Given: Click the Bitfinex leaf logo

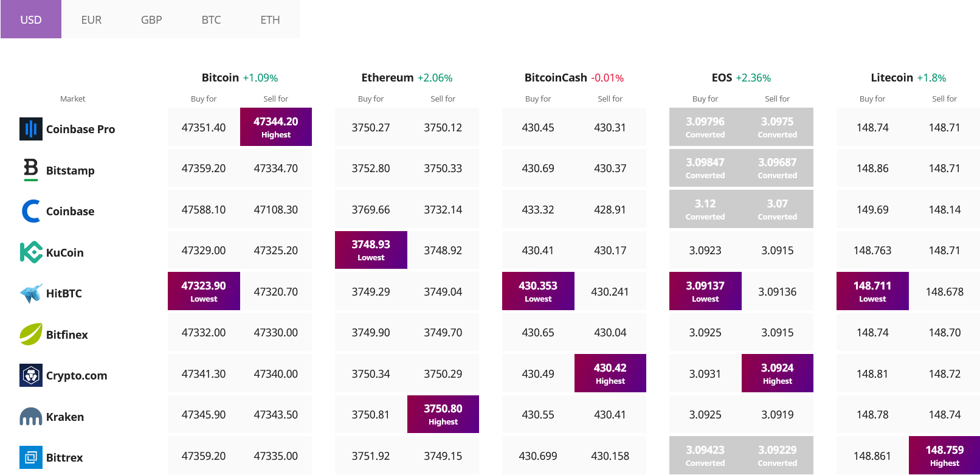Looking at the screenshot, I should pos(31,334).
